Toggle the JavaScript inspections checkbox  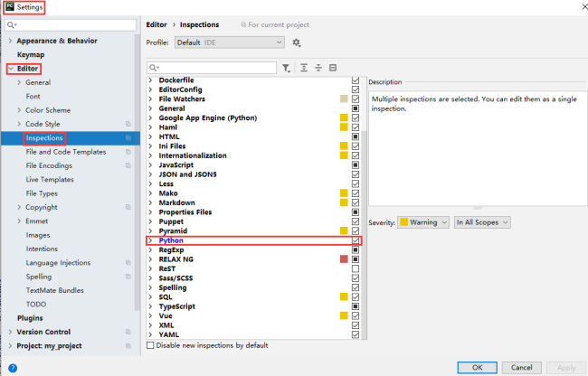point(356,164)
